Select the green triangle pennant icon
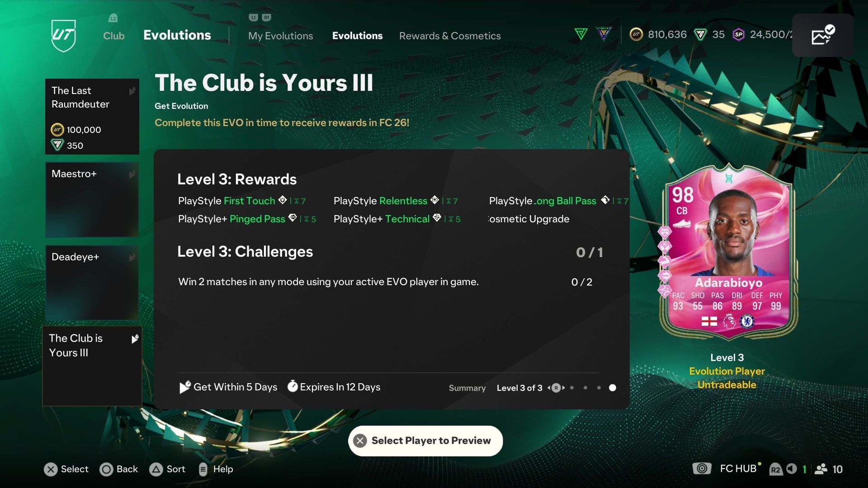Screen dimensions: 868x488 (x=581, y=34)
